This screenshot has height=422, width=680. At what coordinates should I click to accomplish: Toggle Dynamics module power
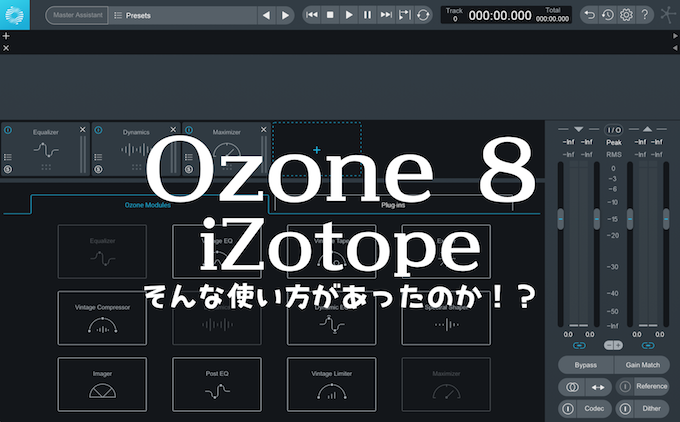[x=98, y=130]
